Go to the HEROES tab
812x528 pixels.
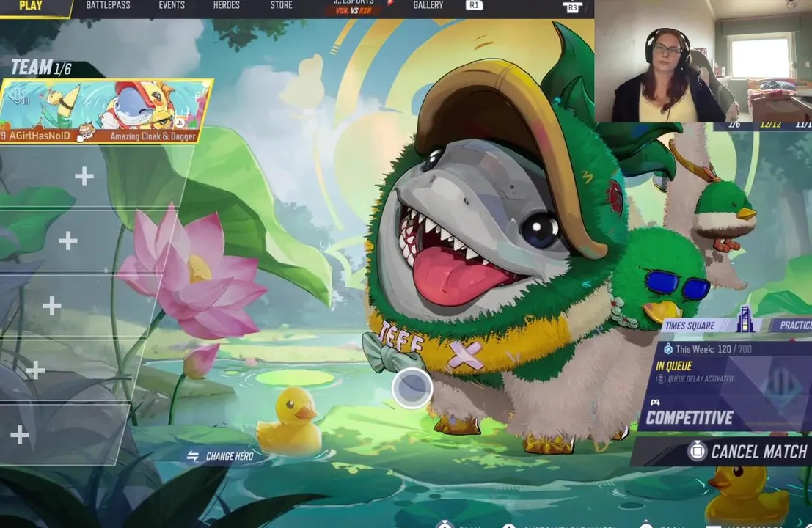[227, 5]
